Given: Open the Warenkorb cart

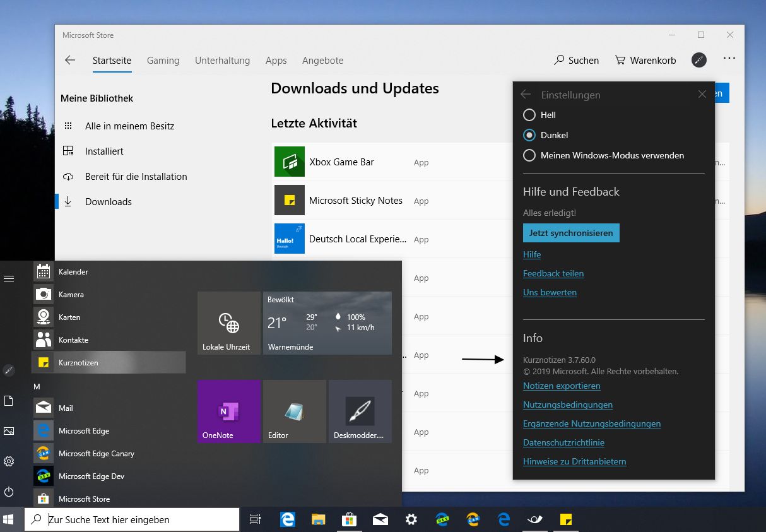Looking at the screenshot, I should pyautogui.click(x=645, y=61).
